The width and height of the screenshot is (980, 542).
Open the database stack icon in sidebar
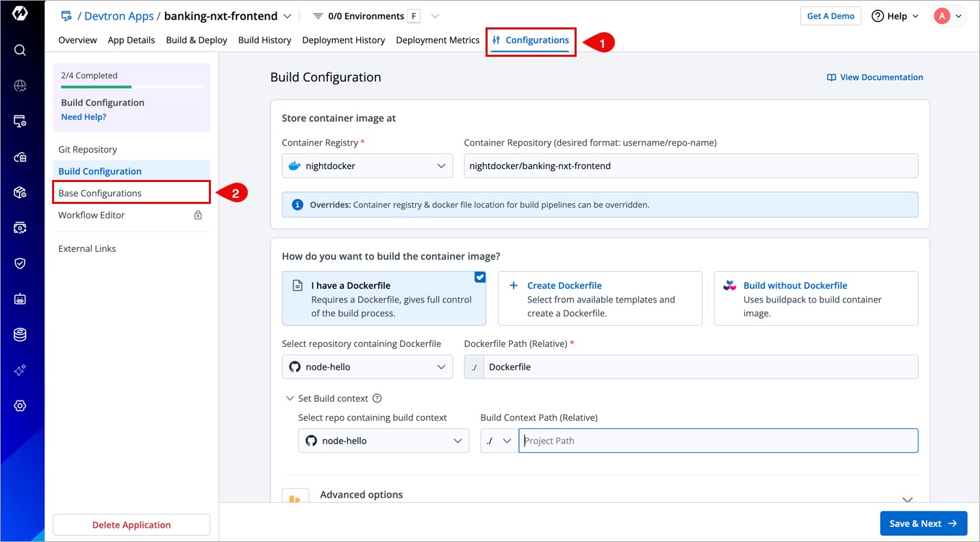pos(20,335)
